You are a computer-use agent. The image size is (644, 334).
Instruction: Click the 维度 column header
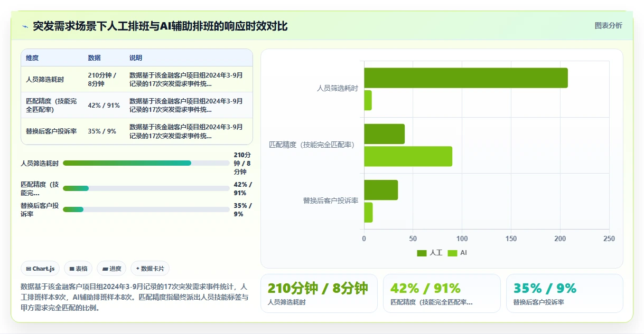[32, 58]
